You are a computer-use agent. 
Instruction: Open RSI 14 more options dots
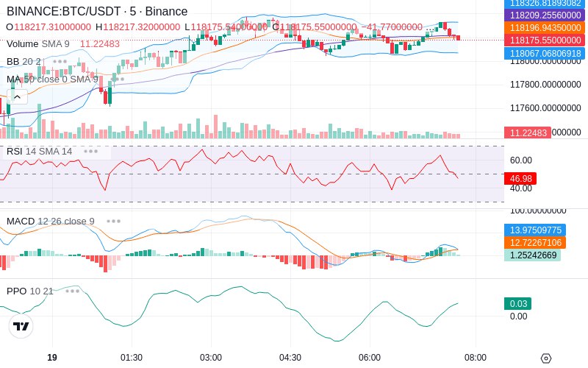click(90, 152)
